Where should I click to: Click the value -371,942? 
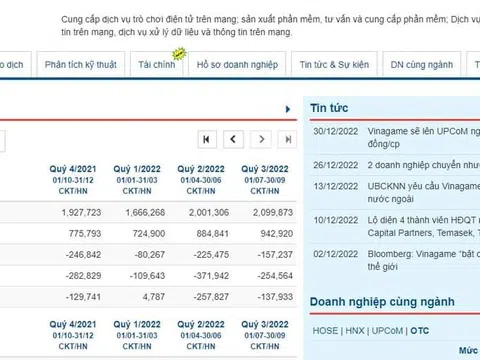(211, 276)
